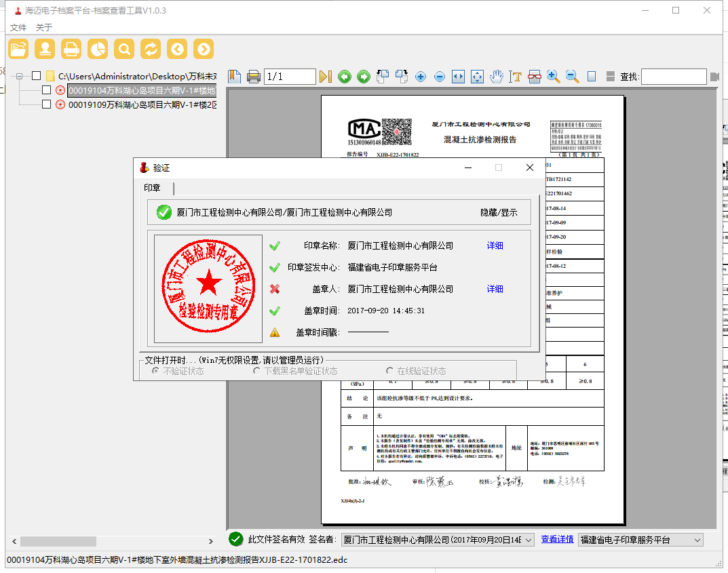Select the hand pan tool
This screenshot has height=573, width=728.
[497, 77]
